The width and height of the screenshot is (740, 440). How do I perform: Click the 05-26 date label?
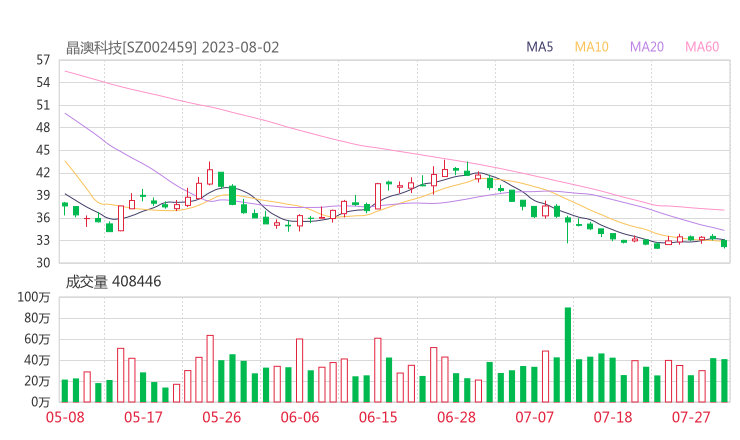click(222, 417)
